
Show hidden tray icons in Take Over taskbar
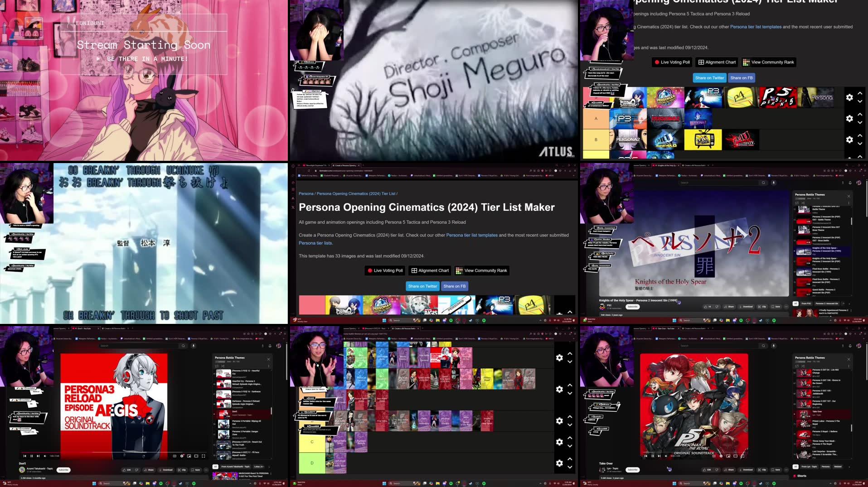tap(830, 483)
